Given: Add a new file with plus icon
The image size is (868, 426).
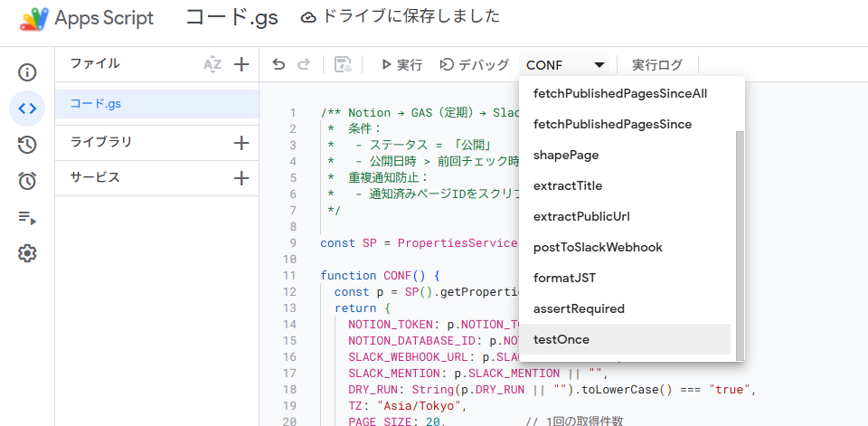Looking at the screenshot, I should (x=241, y=64).
